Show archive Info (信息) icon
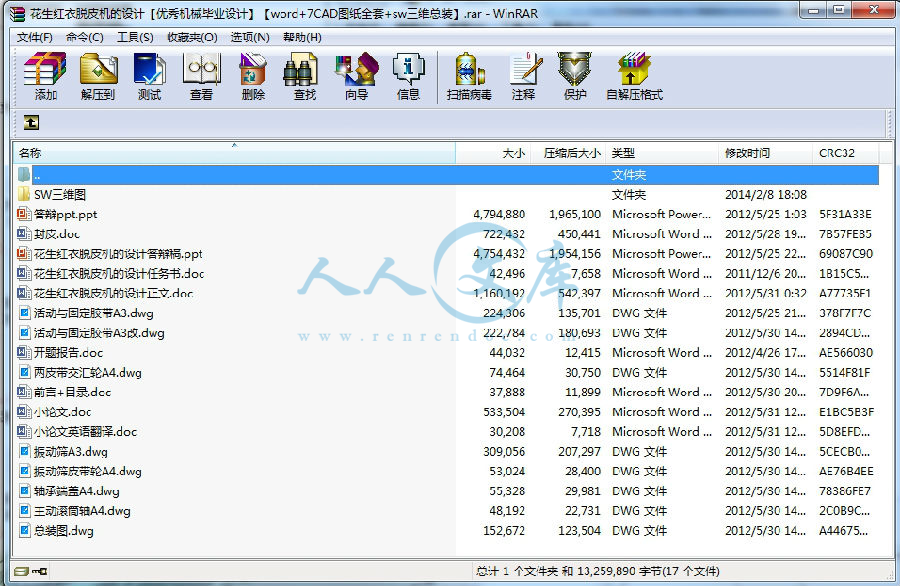Screen dimensions: 900x586 408,76
